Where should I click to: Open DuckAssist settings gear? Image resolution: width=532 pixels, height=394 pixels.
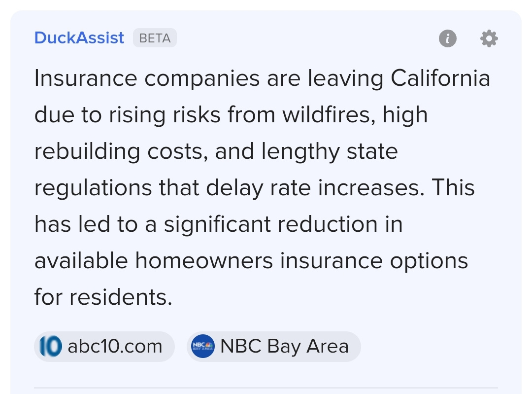[489, 38]
